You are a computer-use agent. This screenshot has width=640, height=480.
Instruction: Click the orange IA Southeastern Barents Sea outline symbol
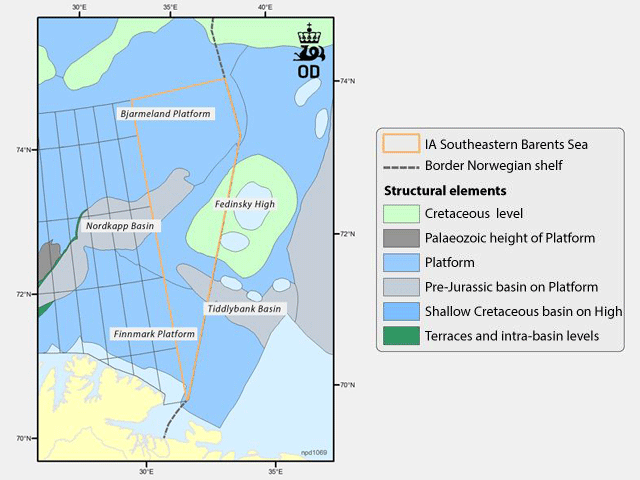[x=402, y=144]
